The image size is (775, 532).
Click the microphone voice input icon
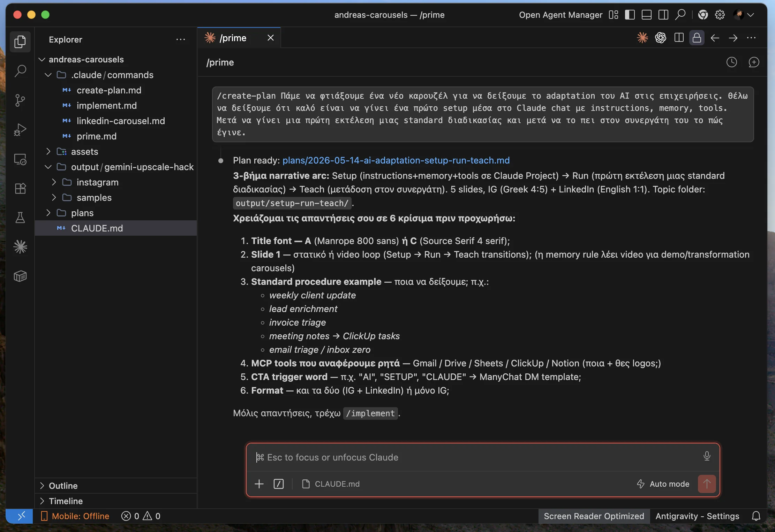(x=707, y=456)
